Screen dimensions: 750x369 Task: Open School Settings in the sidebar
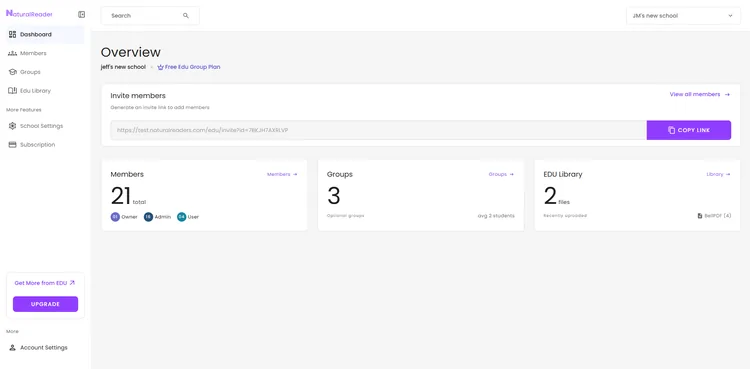(45, 126)
